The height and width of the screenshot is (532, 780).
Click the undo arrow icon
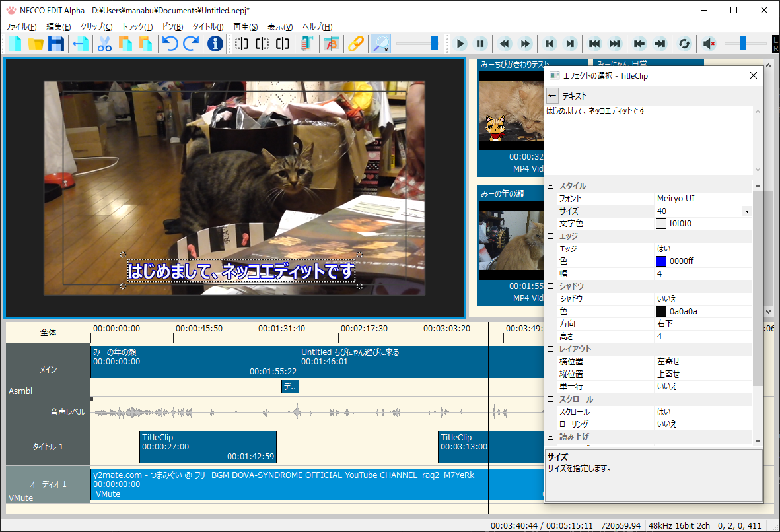[x=170, y=44]
